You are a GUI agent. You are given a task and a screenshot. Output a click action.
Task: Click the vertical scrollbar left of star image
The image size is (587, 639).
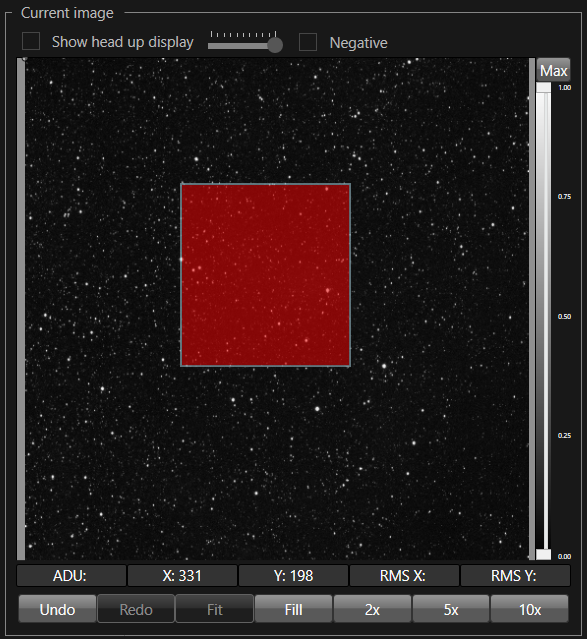click(x=21, y=309)
